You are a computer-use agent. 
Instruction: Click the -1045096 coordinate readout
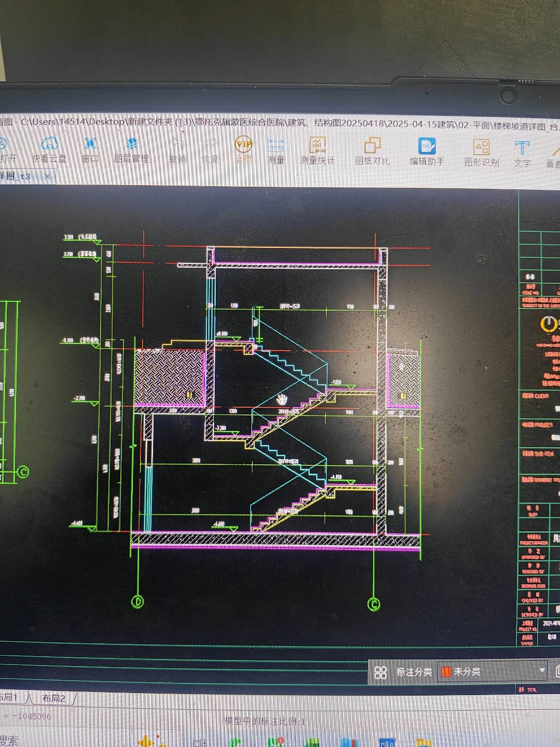[31, 716]
